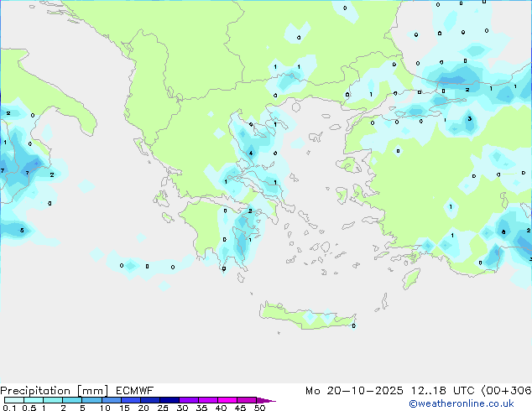Image resolution: width=532 pixels, height=411 pixels.
Task: Click the '20' legend scale label
Action: 143,408
